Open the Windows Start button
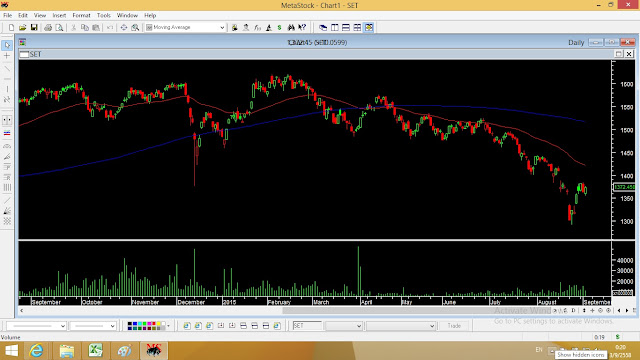The image size is (640, 360). click(11, 351)
